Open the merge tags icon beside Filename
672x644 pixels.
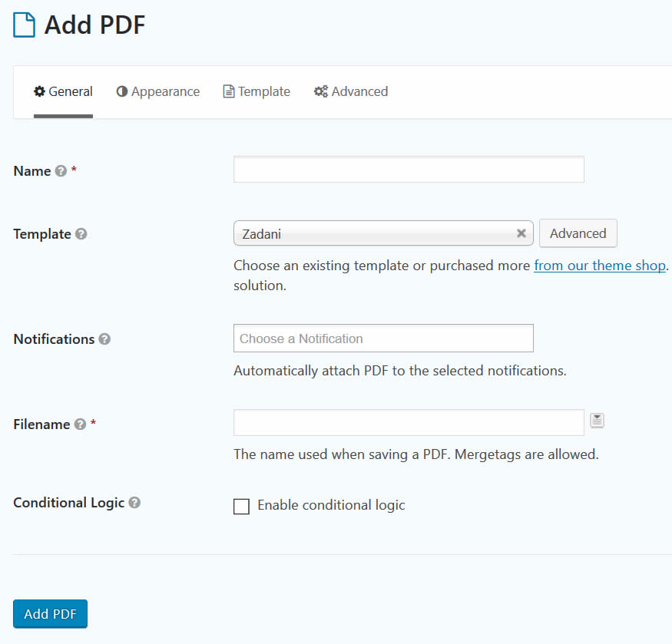click(598, 421)
